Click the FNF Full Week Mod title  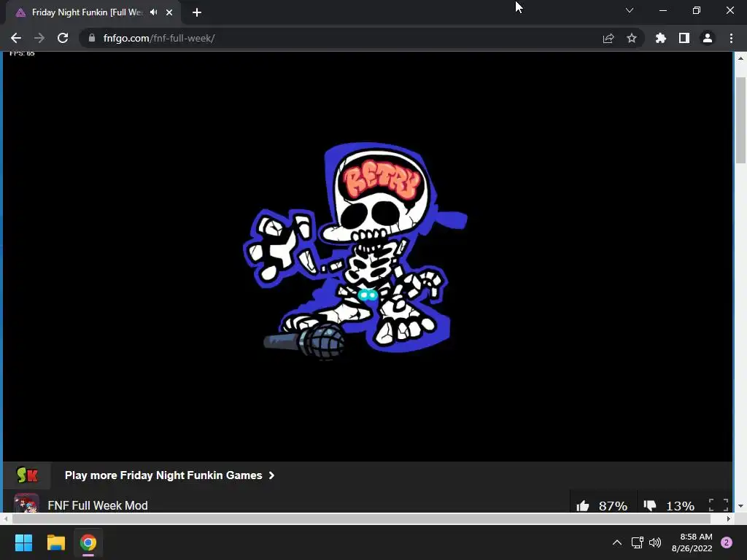tap(98, 505)
